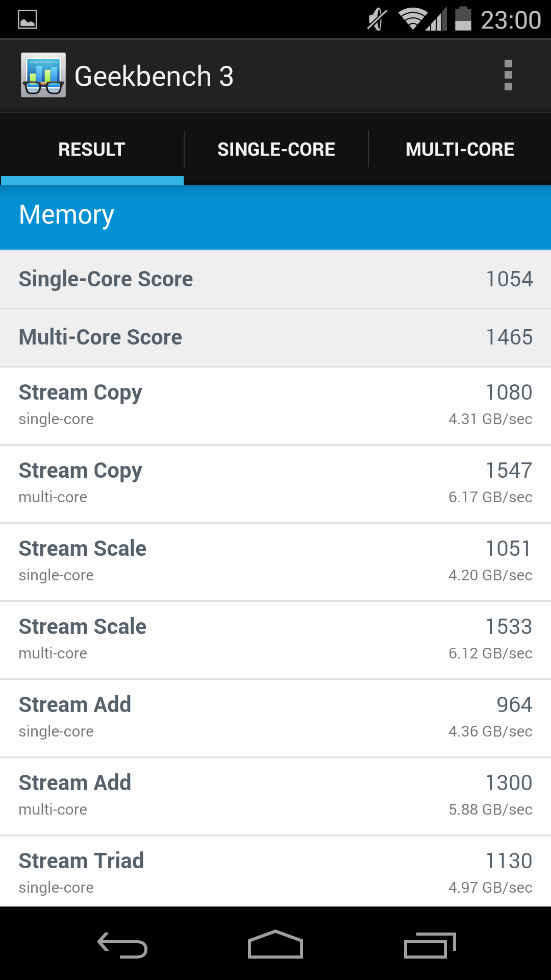Tap the Geekbench 3 app icon
This screenshot has width=551, height=980.
pos(43,75)
